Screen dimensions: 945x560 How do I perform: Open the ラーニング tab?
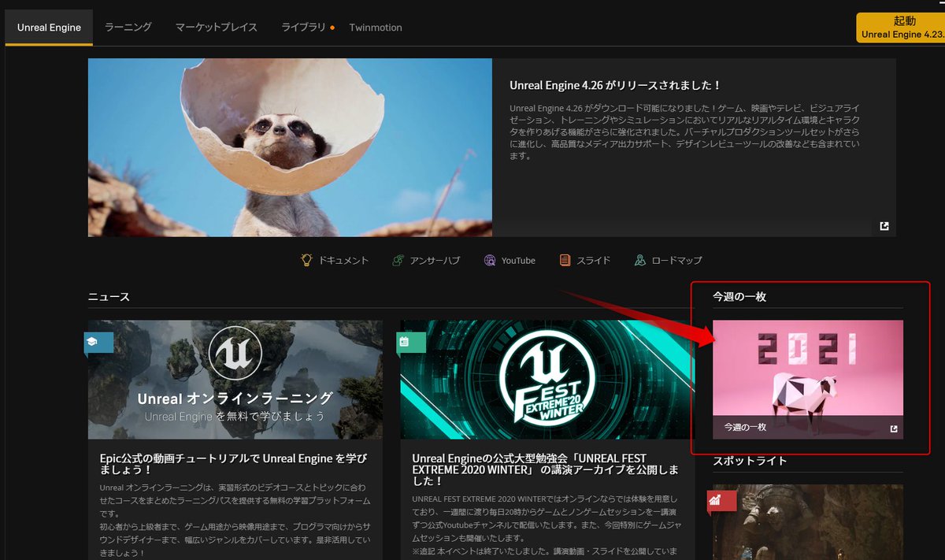[x=128, y=28]
